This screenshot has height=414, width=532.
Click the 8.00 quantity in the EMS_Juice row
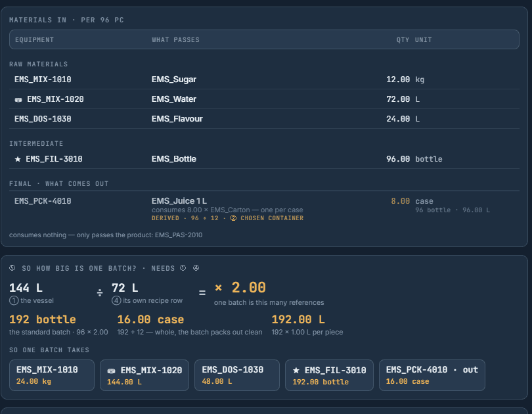click(x=401, y=201)
